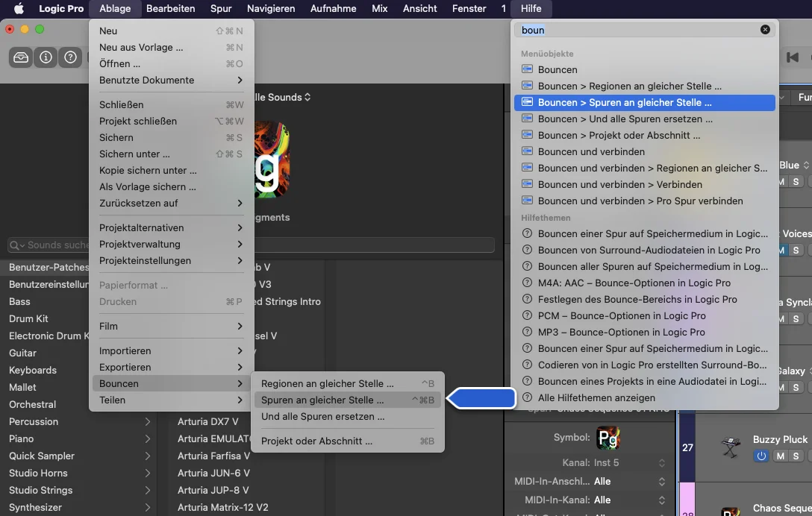Viewport: 812px width, 516px height.
Task: Open the Library via the toolbar tray icon
Action: 21,57
